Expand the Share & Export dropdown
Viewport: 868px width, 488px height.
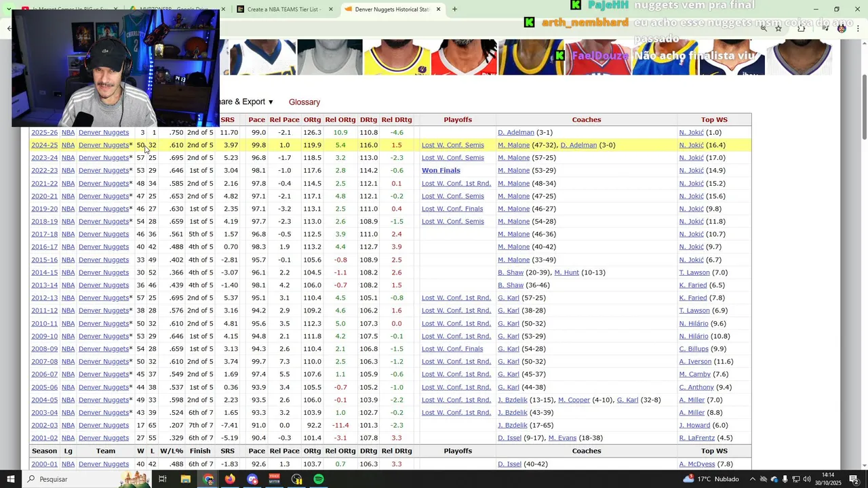pyautogui.click(x=246, y=102)
